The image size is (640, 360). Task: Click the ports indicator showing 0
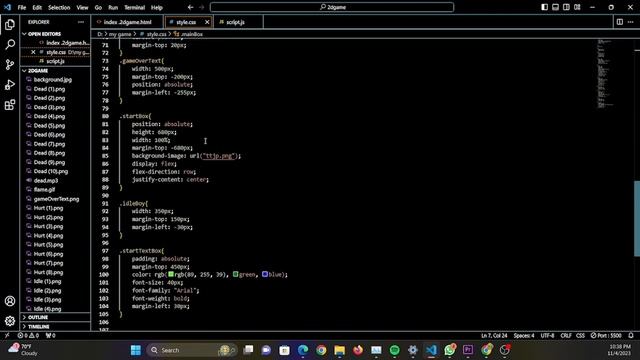pos(50,336)
